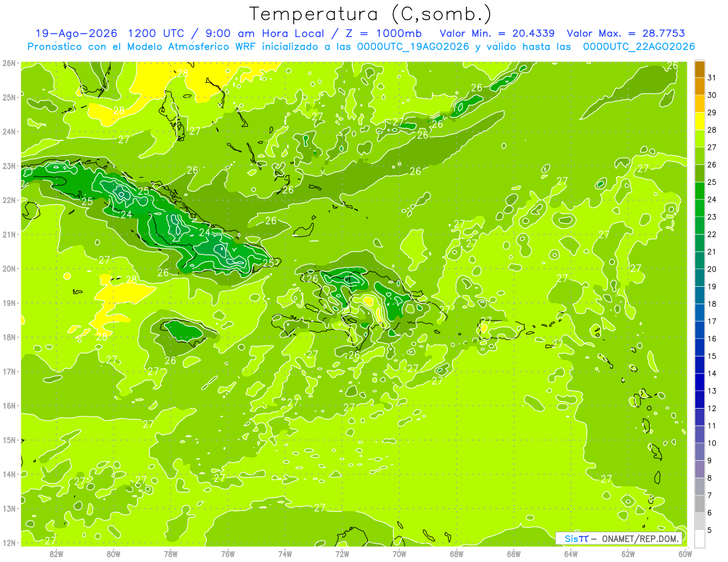Click the dark green colorbar segment between 24 and 25
The image size is (728, 562).
(699, 191)
